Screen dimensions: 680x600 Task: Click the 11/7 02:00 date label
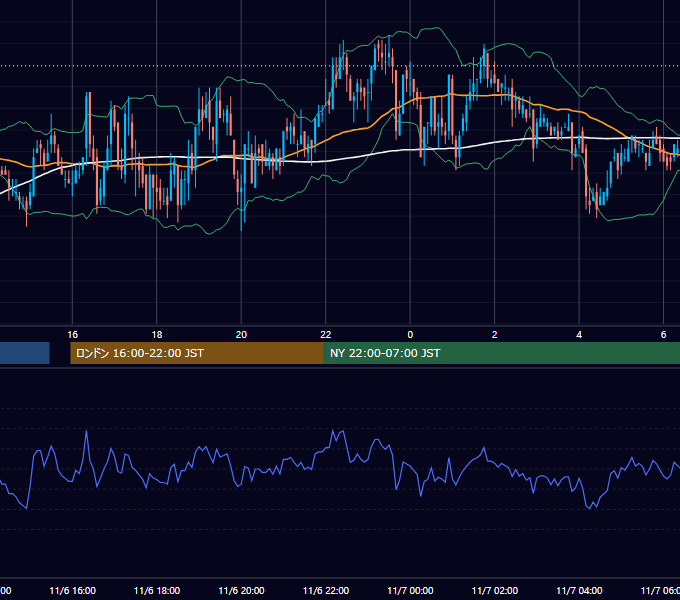pyautogui.click(x=494, y=590)
